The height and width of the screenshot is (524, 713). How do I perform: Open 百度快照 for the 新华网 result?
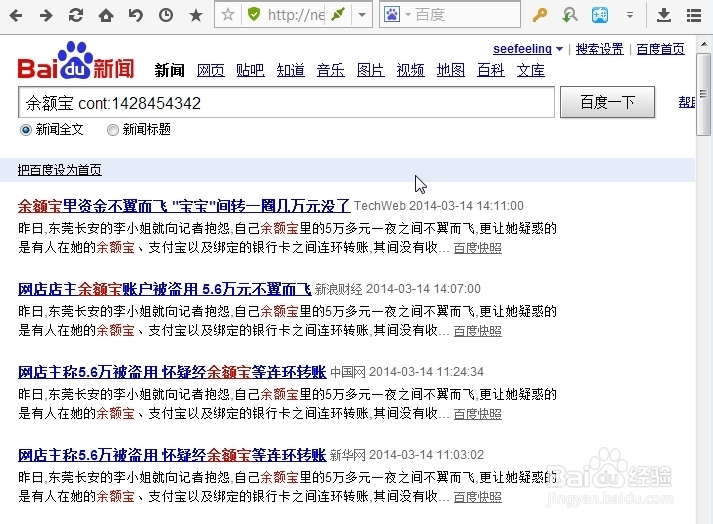[477, 497]
